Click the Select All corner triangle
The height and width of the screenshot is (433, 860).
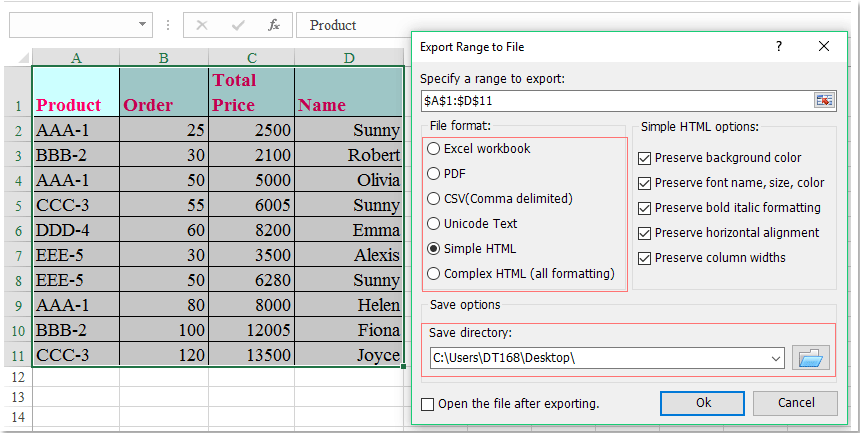point(24,58)
